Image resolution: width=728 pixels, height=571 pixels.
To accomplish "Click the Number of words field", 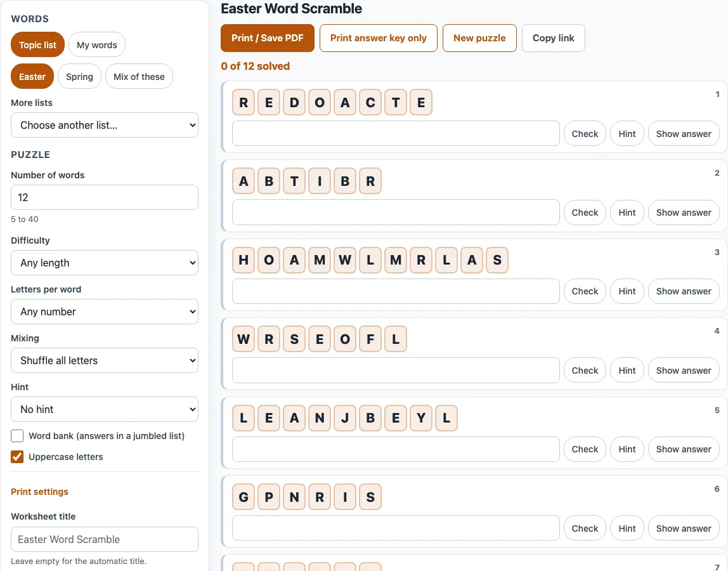I will (x=105, y=197).
